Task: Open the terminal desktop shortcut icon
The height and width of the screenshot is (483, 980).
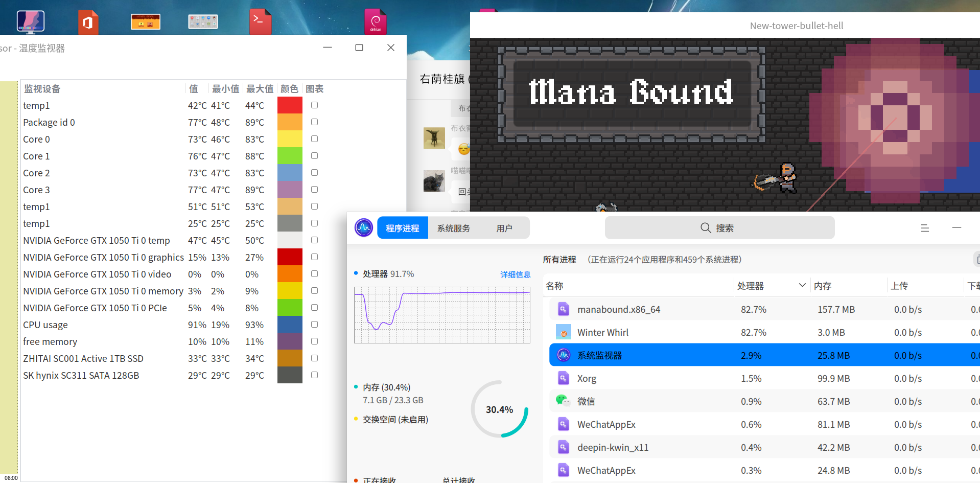Action: pyautogui.click(x=260, y=21)
